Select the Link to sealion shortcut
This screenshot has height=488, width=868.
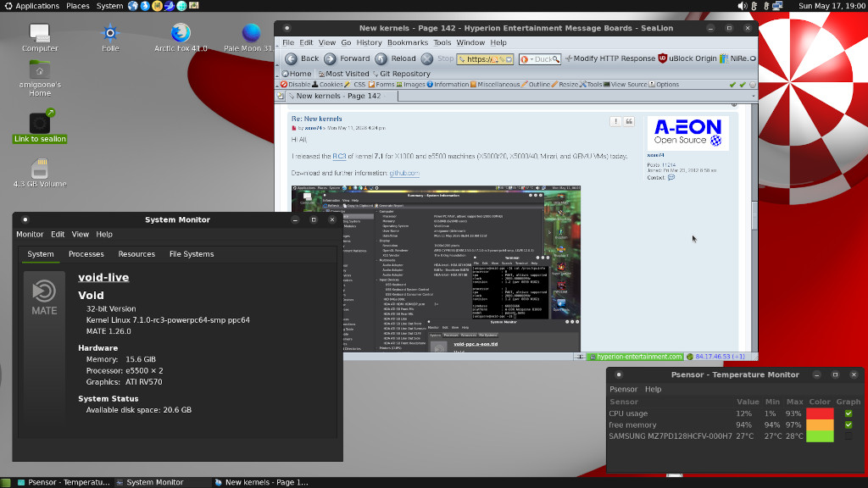(x=40, y=126)
